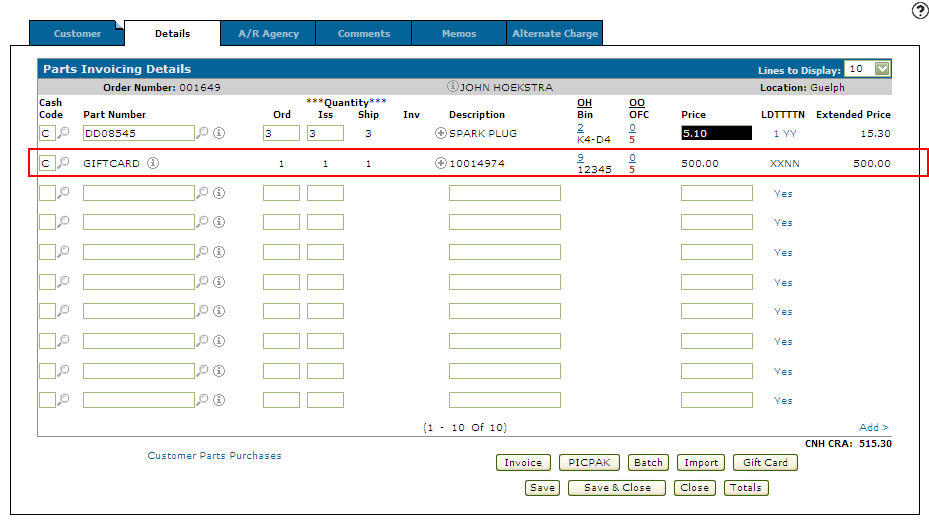Viewport: 929px width, 524px height.
Task: Click the Gift Card button
Action: point(765,462)
